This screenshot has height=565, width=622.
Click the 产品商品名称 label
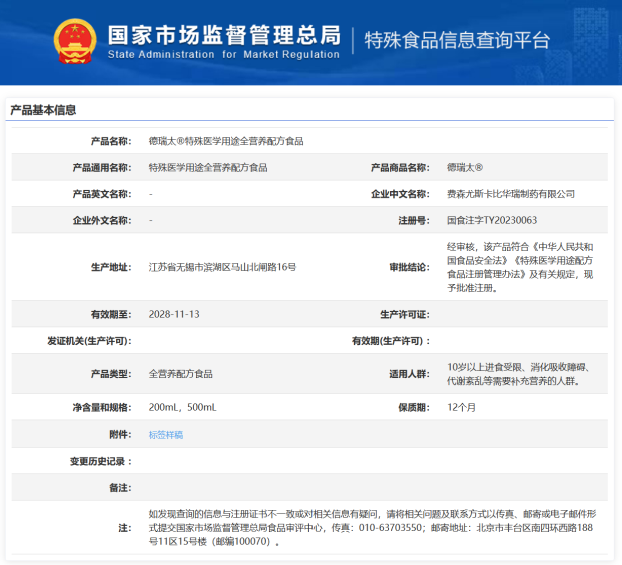400,167
